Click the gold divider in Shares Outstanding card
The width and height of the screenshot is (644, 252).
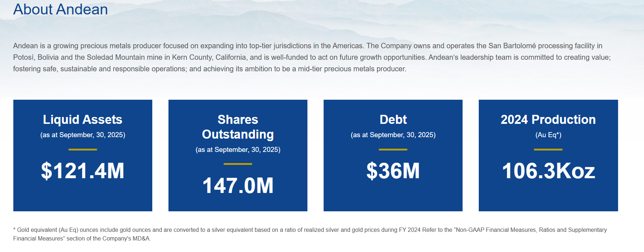[x=238, y=164]
